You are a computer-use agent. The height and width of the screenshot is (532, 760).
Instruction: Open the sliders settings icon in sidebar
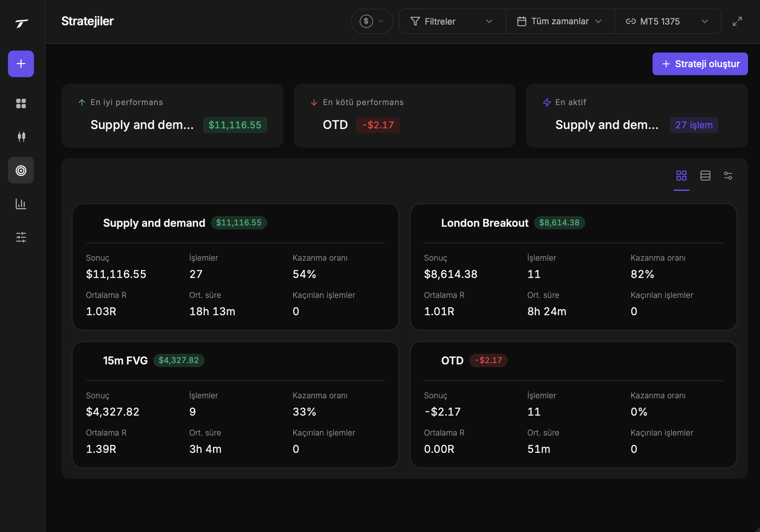(x=21, y=237)
